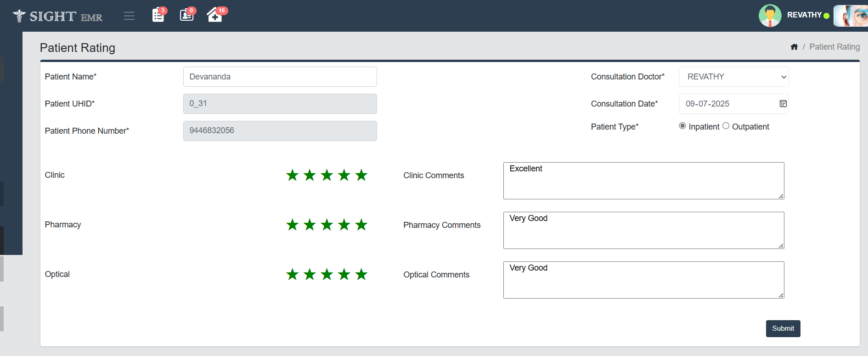The width and height of the screenshot is (868, 356).
Task: Click the Patient Rating breadcrumb link
Action: click(834, 47)
